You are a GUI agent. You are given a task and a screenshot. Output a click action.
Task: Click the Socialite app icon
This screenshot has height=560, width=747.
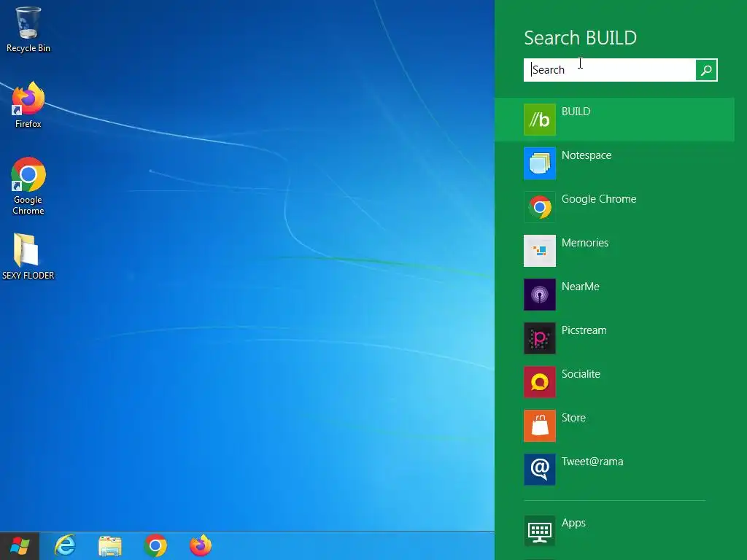[540, 382]
